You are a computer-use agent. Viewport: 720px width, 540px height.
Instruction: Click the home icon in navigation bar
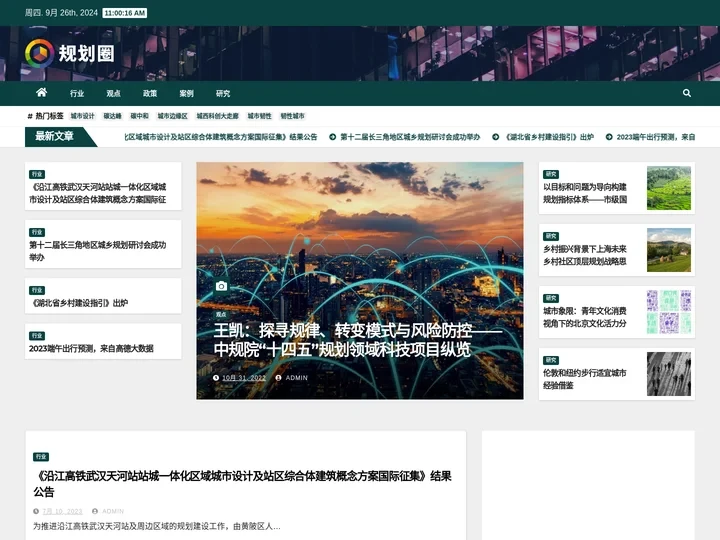(x=41, y=92)
